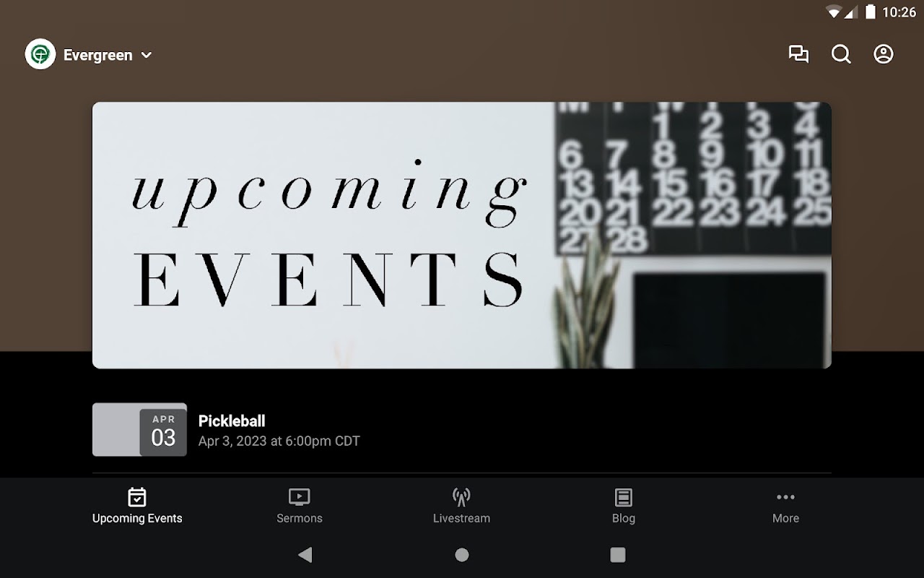Screen dimensions: 924x578
Task: Click the Evergreen church logo
Action: click(40, 54)
